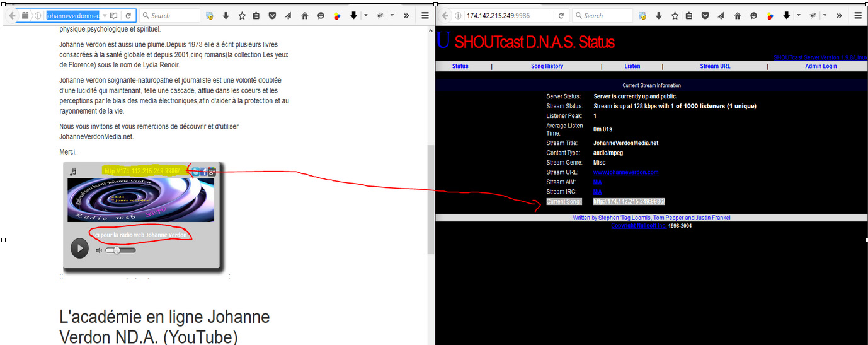Open the hamburger menu in left browser
Screen dimensions: 868x345
tap(425, 15)
